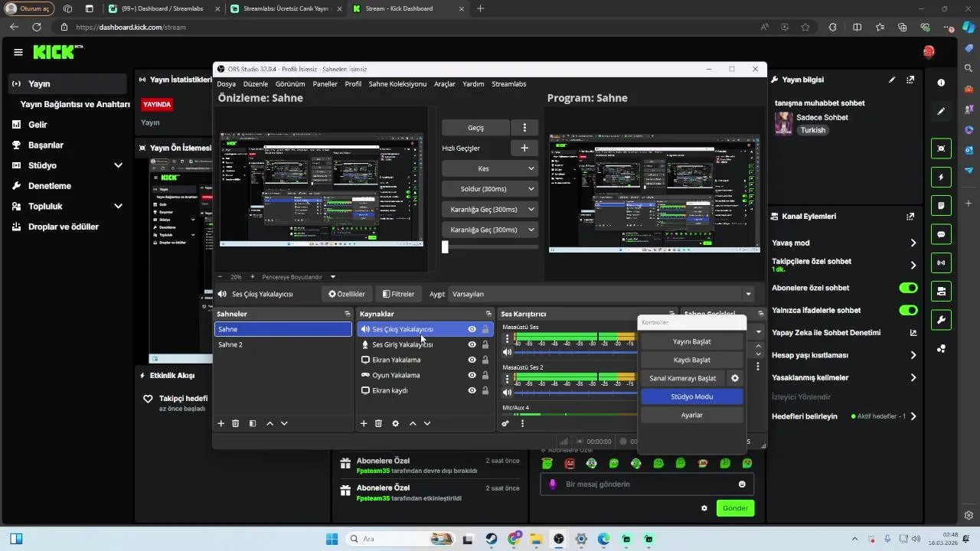The image size is (980, 551).
Task: Open Kes quick transition dropdown
Action: [x=490, y=168]
